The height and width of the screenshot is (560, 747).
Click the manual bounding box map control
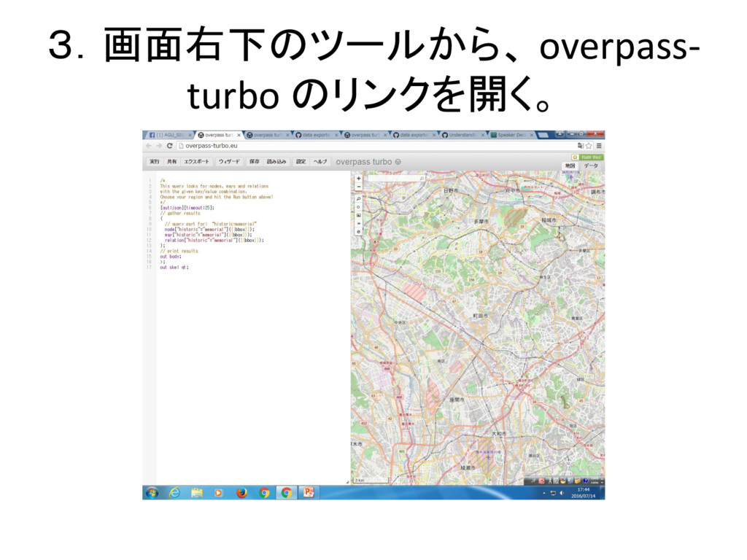[359, 215]
